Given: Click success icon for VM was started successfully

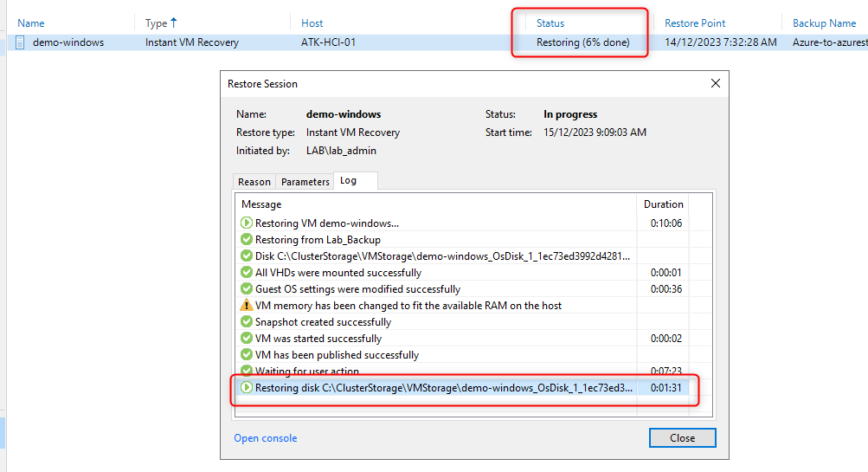Looking at the screenshot, I should tap(247, 339).
